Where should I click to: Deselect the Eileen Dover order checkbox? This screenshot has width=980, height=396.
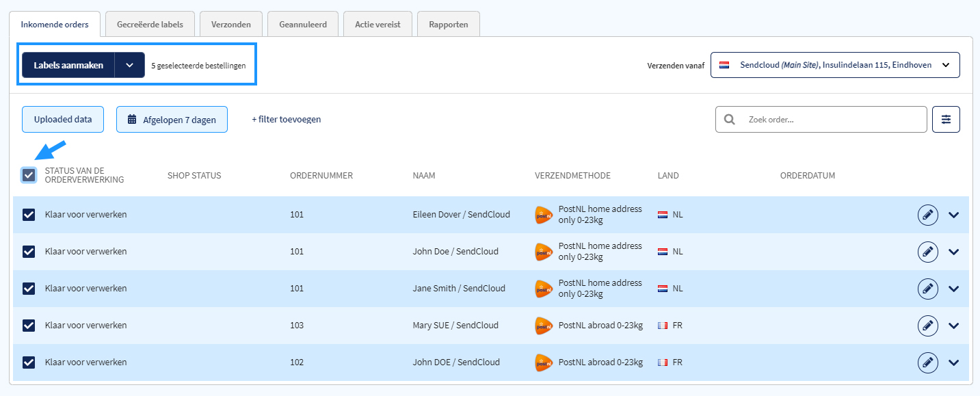29,215
